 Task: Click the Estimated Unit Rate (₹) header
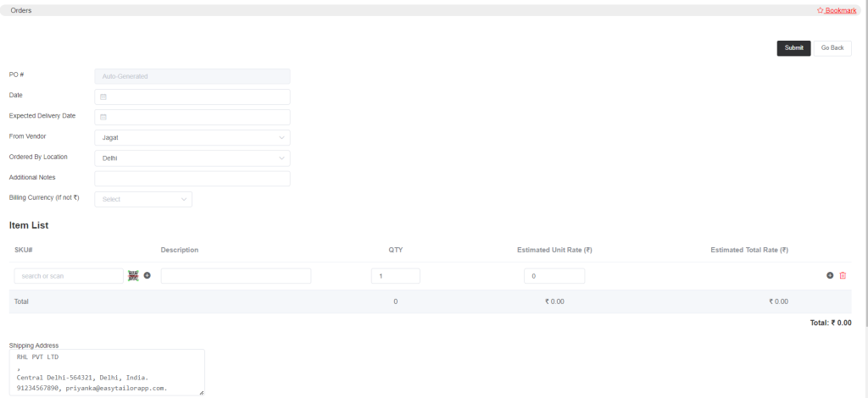pos(554,250)
